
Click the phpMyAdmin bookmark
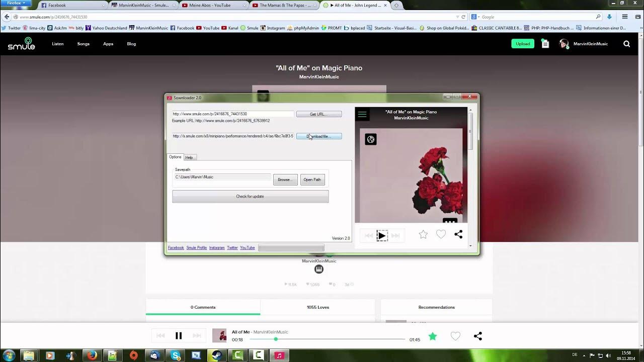[x=303, y=28]
